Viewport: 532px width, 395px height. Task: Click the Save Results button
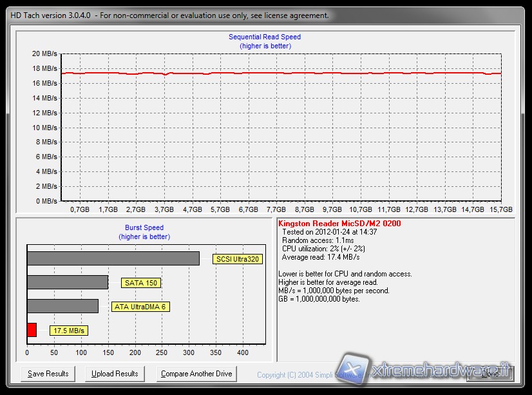(48, 374)
